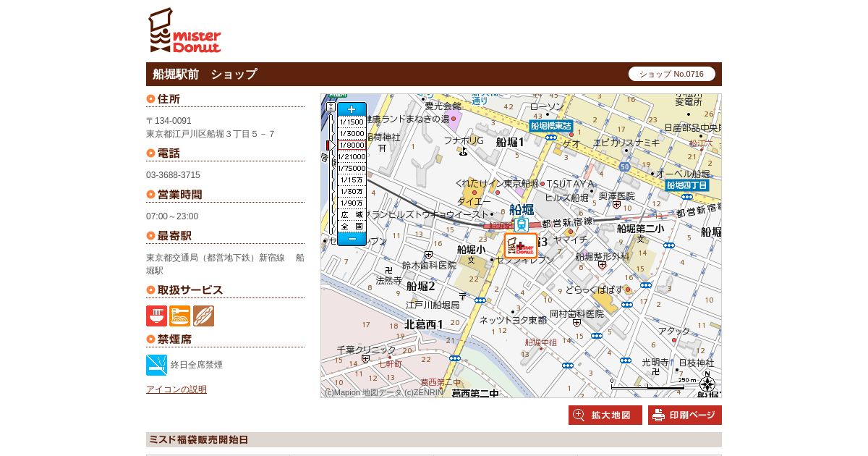Viewport: 868px width, 456px height.
Task: Click the magnifier icon on 拡大地図 button
Action: tap(579, 415)
